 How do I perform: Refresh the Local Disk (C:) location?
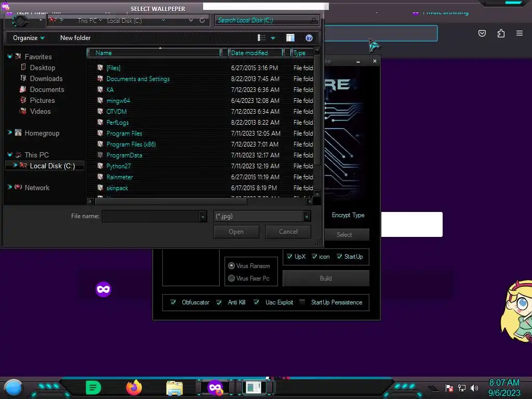pyautogui.click(x=202, y=20)
